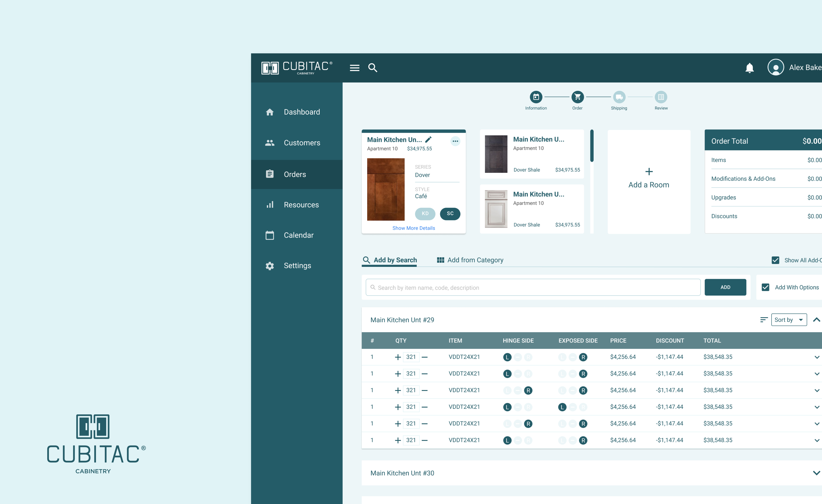Go to the Information step icon

pos(536,97)
